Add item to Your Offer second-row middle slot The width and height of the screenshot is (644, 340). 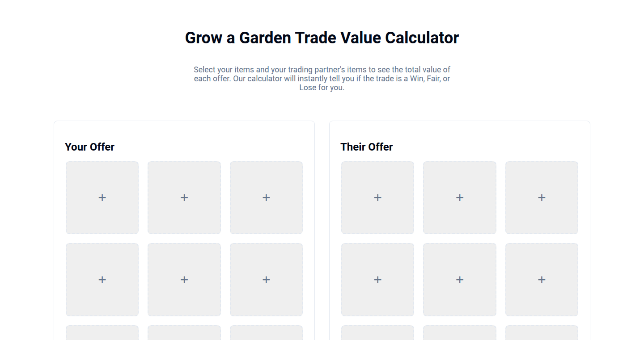(x=184, y=280)
